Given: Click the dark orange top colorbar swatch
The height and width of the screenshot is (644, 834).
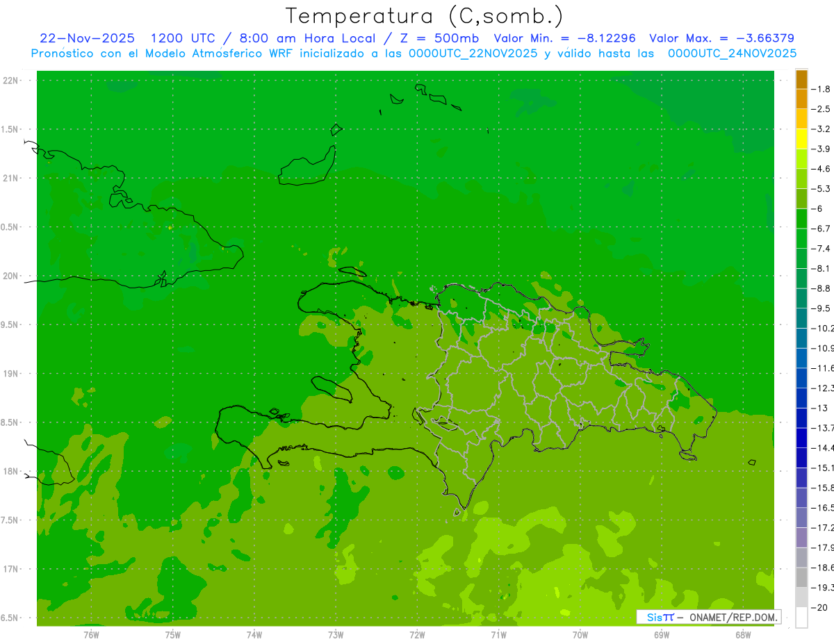Looking at the screenshot, I should (x=801, y=79).
